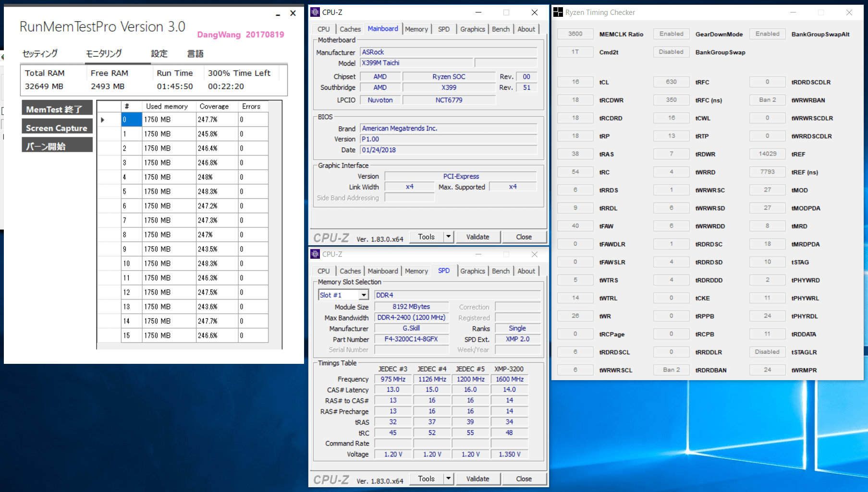Click coverage value 248.3% in row 5
This screenshot has width=868, height=492.
click(217, 192)
